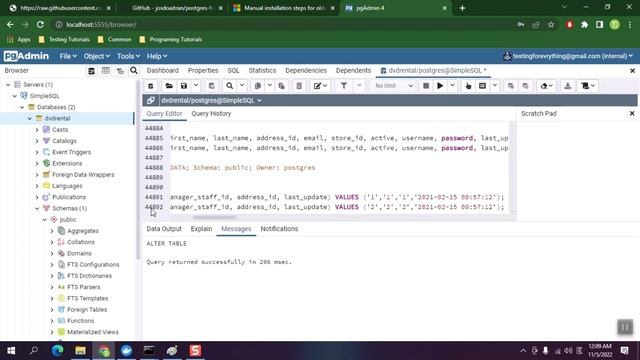Click View Data table icon in Browser panel
This screenshot has width=640, height=360.
coord(106,71)
